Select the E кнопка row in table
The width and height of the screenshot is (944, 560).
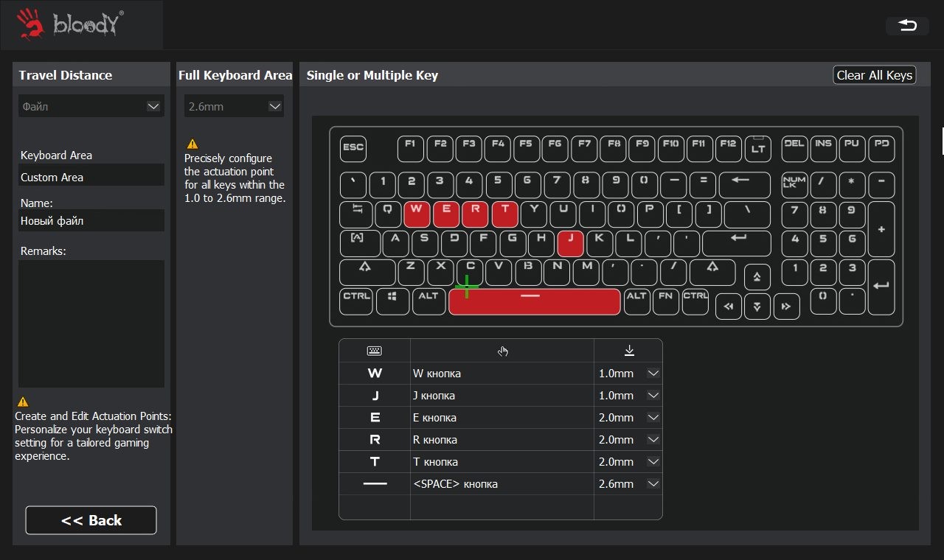pyautogui.click(x=502, y=418)
